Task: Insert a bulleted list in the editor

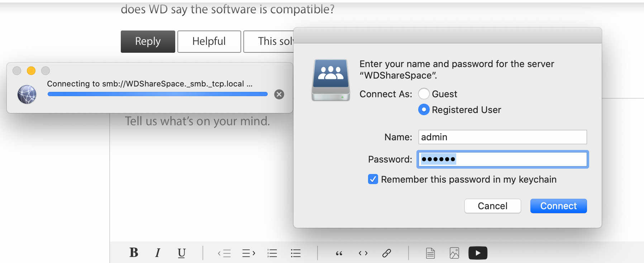Action: 296,253
